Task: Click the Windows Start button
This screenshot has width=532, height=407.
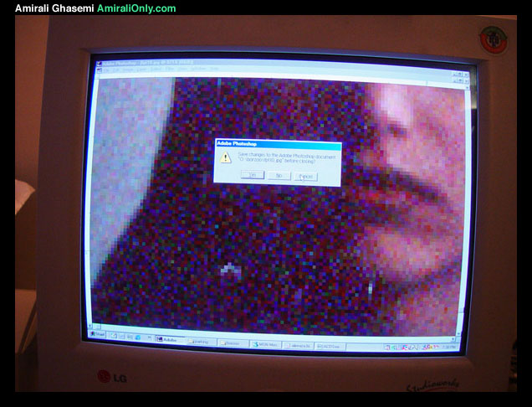Action: pos(100,334)
